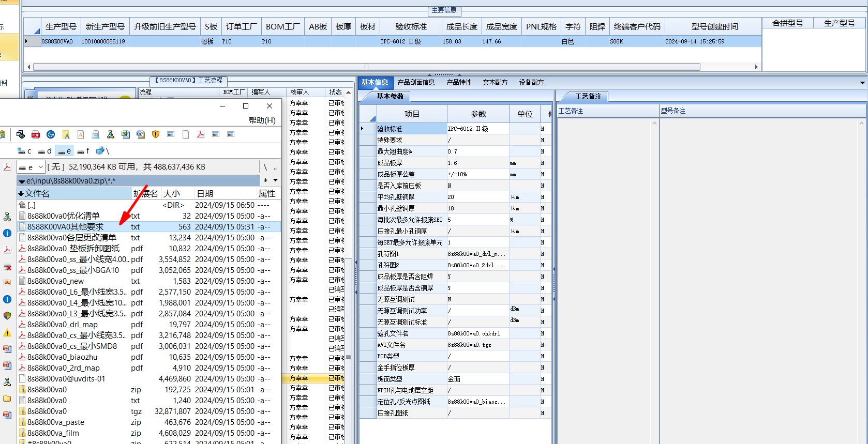Click the right arrow of the main table's horizontal scrollbar
Image resolution: width=868 pixels, height=444 pixels.
(x=756, y=67)
